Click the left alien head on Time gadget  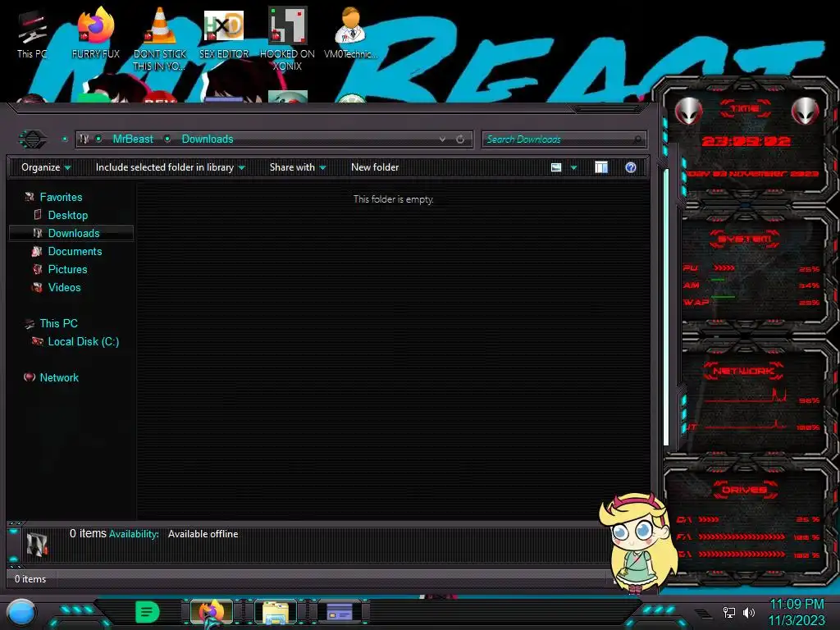688,112
